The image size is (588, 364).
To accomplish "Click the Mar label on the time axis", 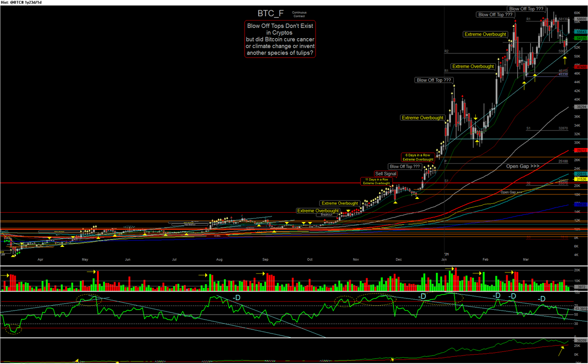I will click(x=526, y=259).
